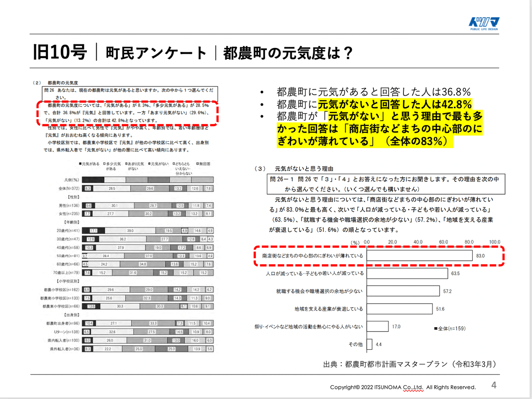Click the bar label '商店街などまちの中心部のにぎわいが薄れている'
The image size is (532, 399).
point(312,256)
